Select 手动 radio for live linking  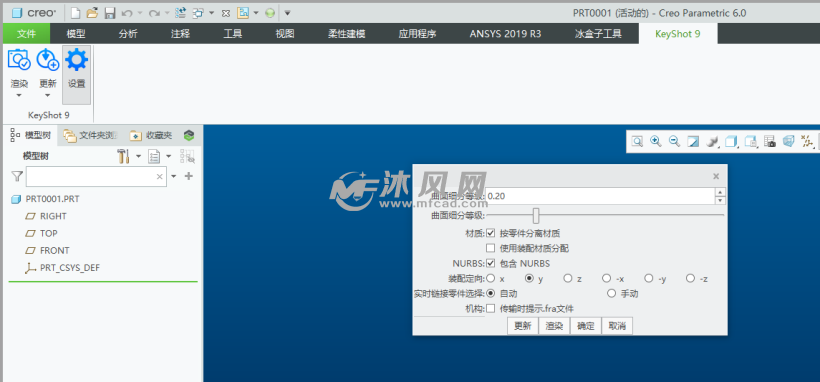click(x=611, y=294)
